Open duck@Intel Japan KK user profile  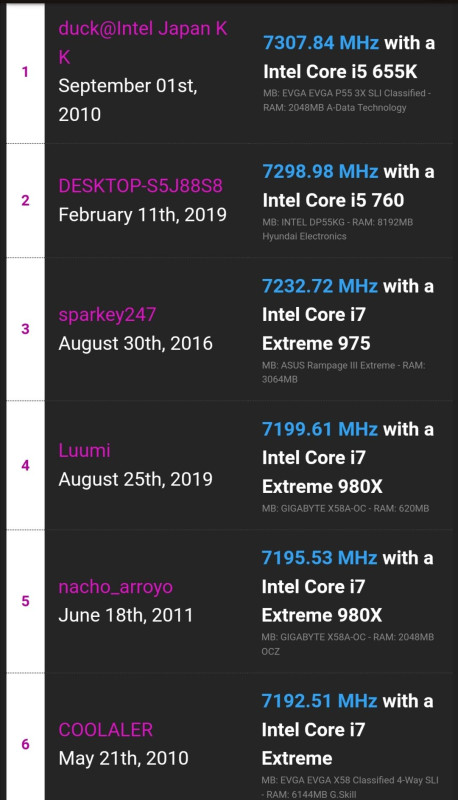point(143,43)
